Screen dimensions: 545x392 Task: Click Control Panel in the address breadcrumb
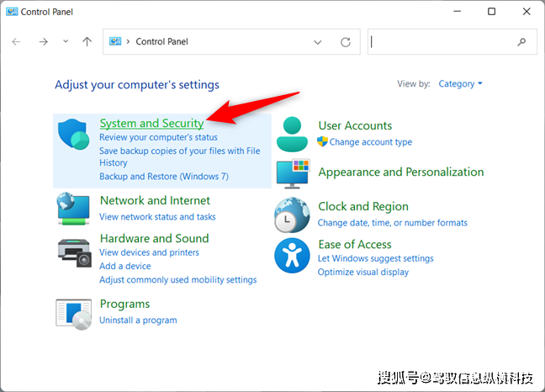tap(161, 42)
